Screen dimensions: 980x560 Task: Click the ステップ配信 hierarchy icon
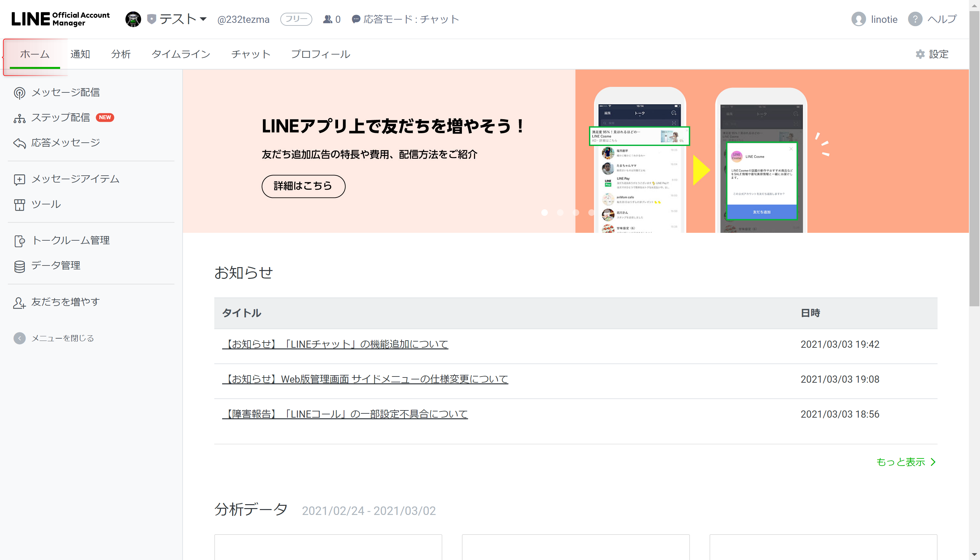click(x=19, y=118)
